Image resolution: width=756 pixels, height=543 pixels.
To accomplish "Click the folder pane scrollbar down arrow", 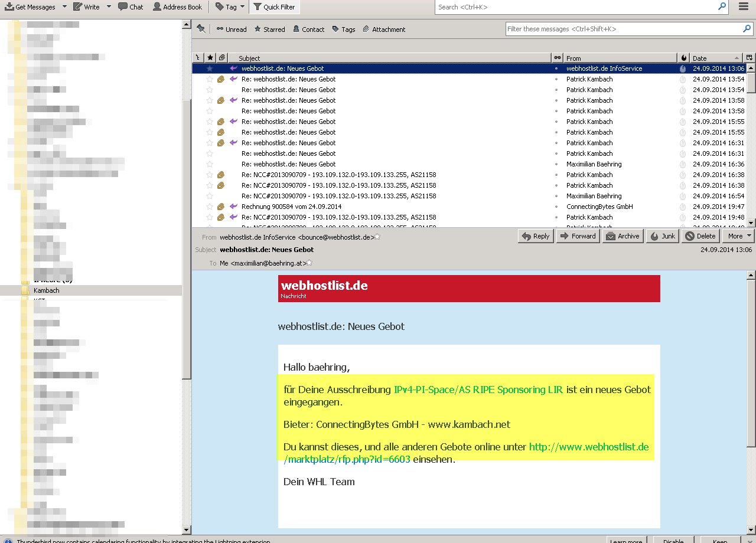I will click(186, 529).
